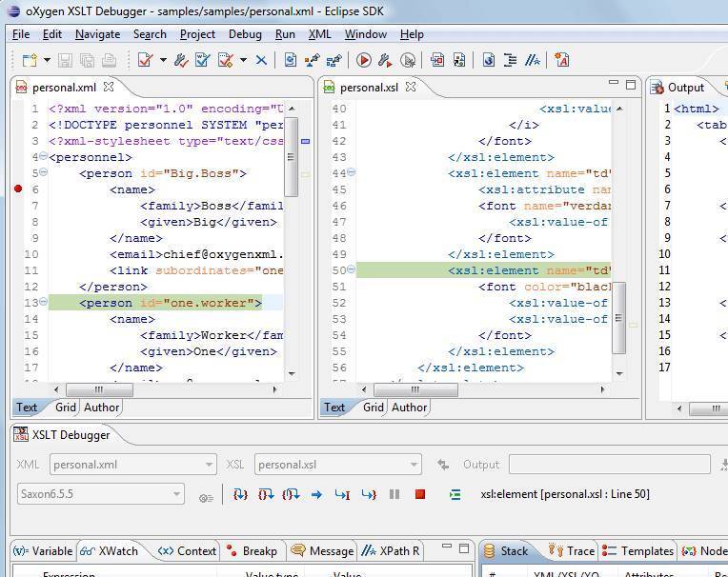Screen dimensions: 728x577
Task: Collapse the xsl:element fold at line 50
Action: (352, 269)
